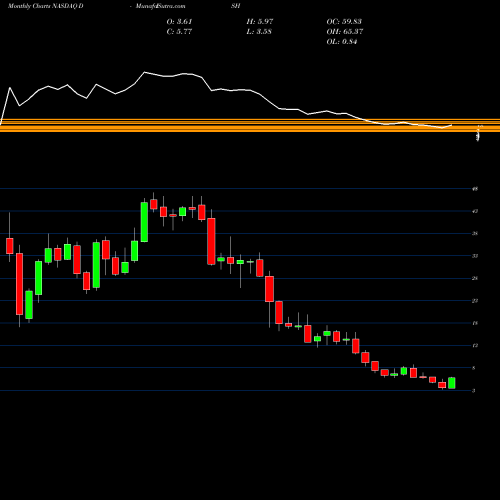Click the price axis label '38'
500x500 pixels.
coord(475,234)
